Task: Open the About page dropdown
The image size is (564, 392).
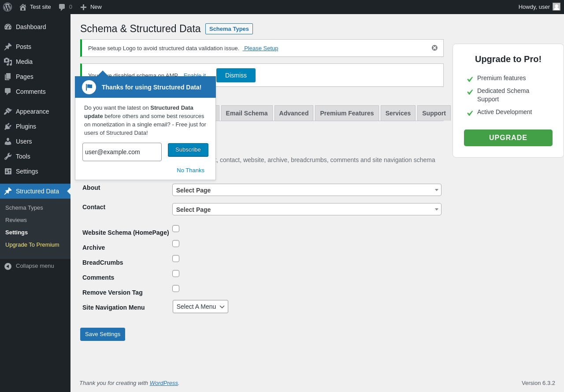Action: [307, 190]
